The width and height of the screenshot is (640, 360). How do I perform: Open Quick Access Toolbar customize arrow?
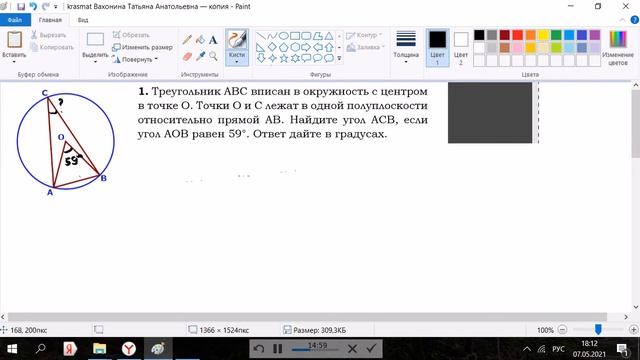(56, 7)
